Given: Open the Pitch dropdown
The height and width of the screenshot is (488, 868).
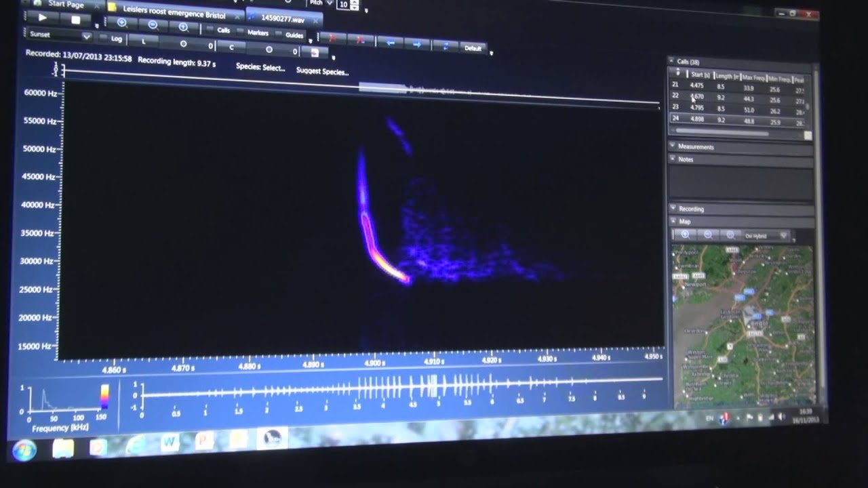Looking at the screenshot, I should pos(330,3).
